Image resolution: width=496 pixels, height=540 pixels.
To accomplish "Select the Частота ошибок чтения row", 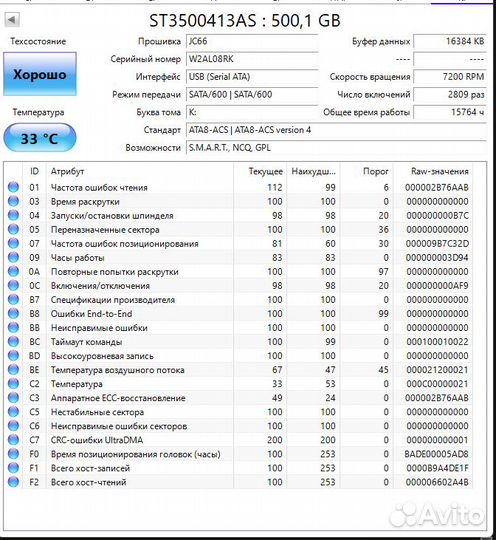I will [x=238, y=187].
